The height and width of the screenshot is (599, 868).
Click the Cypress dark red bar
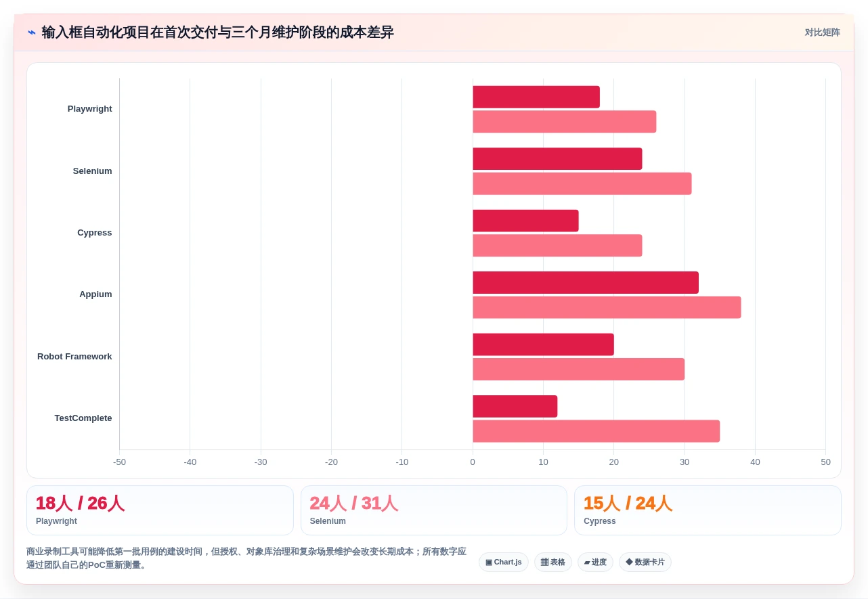pos(525,221)
